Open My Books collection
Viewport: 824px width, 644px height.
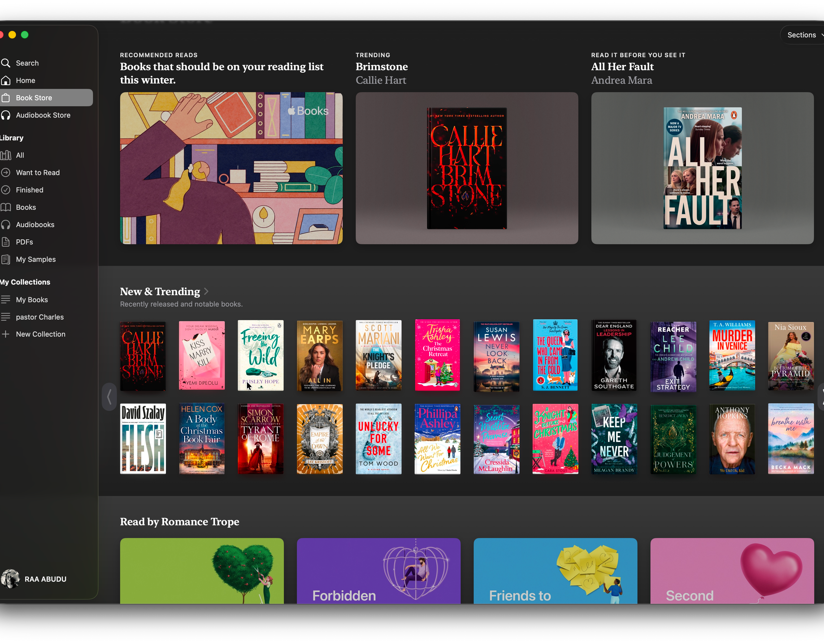32,300
